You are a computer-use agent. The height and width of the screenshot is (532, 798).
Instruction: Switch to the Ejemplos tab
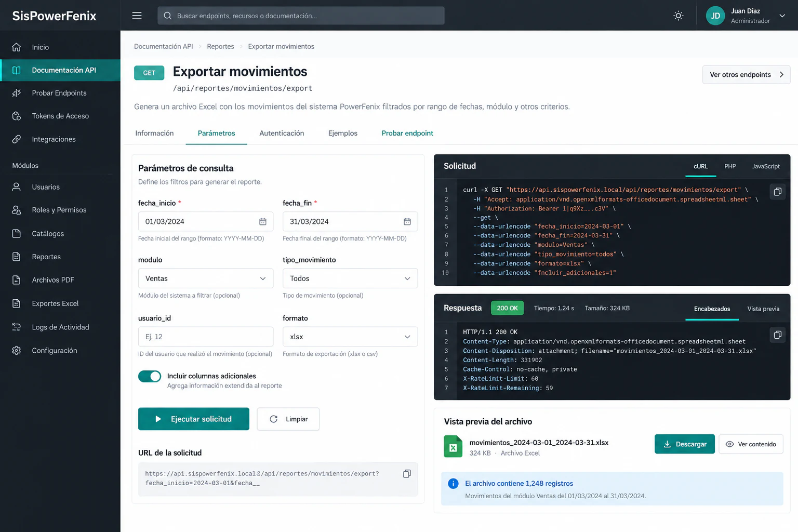tap(343, 134)
